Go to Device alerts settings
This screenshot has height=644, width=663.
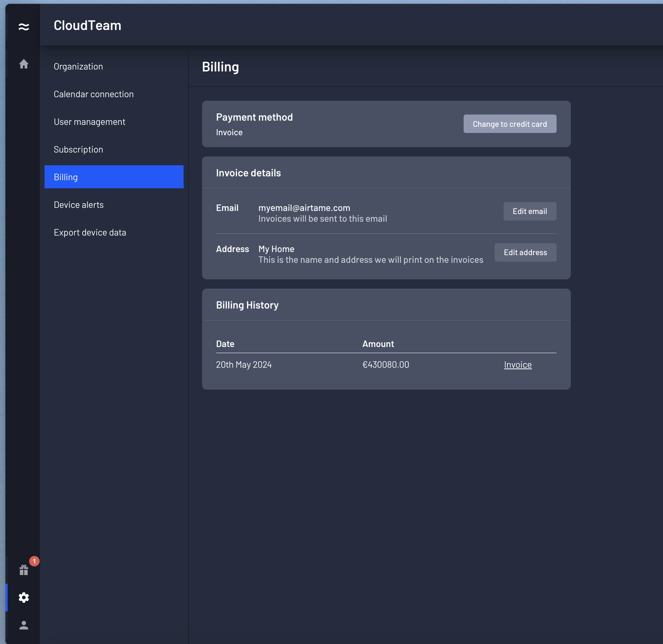(x=79, y=205)
